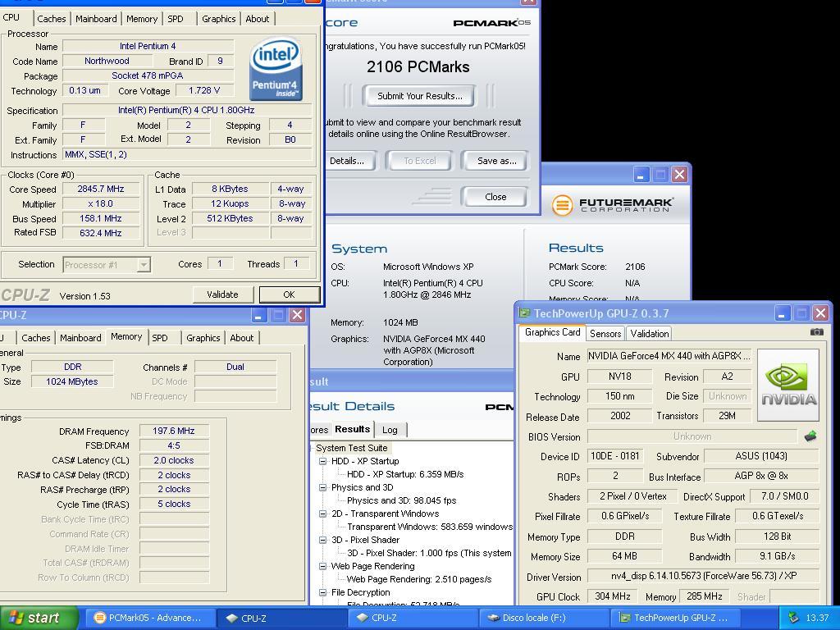This screenshot has width=840, height=630.
Task: Select Physics and 3D: 98.045 fps result
Action: point(401,500)
